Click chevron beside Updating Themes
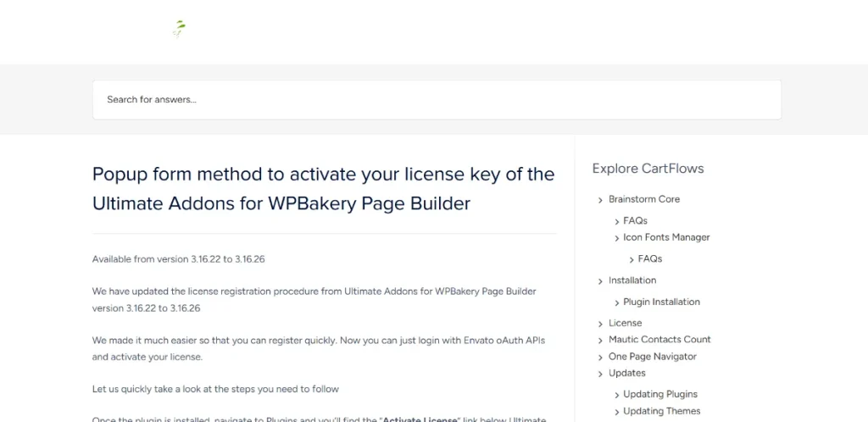 tap(617, 412)
